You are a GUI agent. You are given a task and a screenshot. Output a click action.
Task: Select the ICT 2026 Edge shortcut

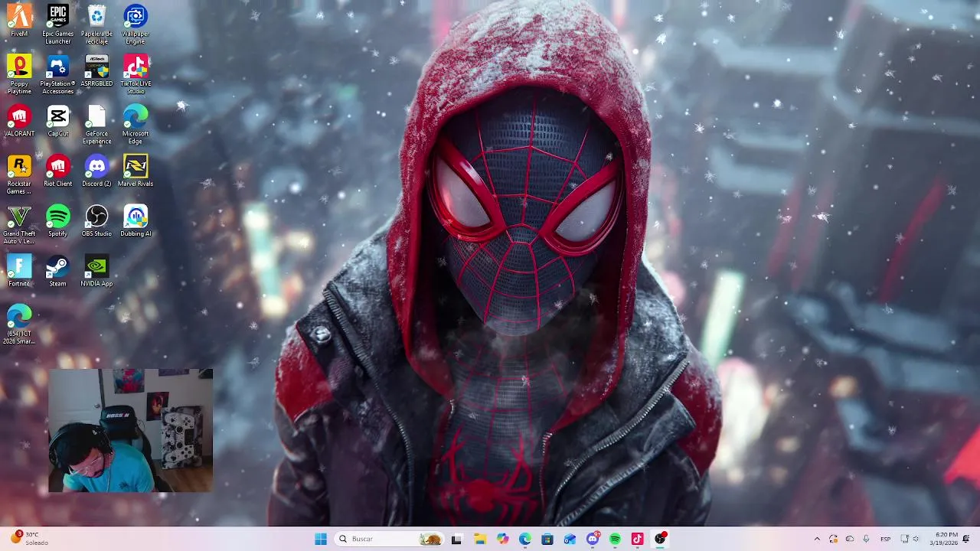pos(19,324)
